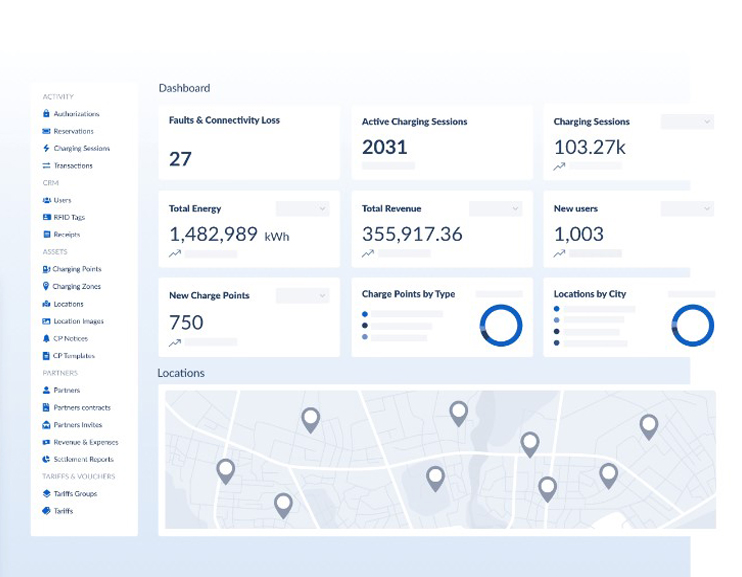Click the Total Revenue value 355,917.36
Viewport: 742px width, 577px height.
tap(412, 234)
